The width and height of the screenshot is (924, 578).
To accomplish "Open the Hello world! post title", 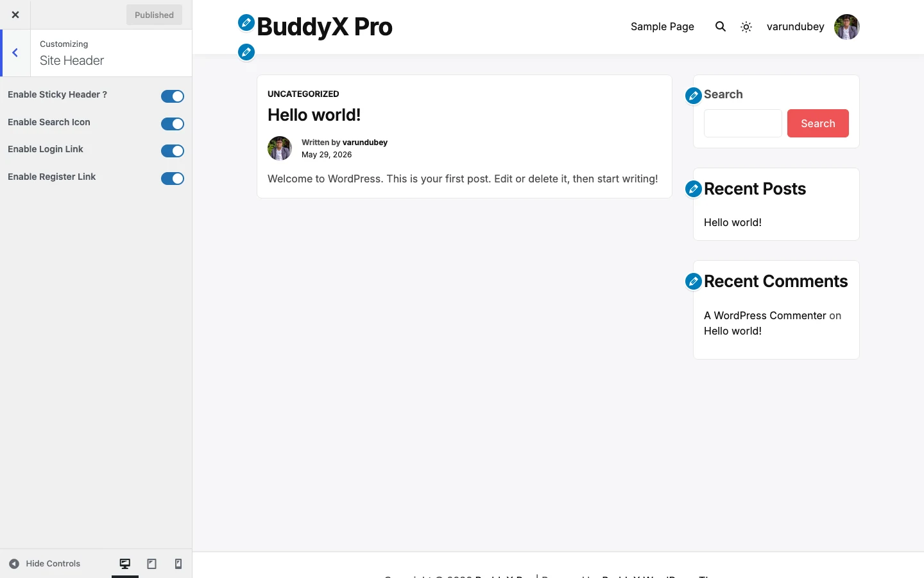I will 314,115.
